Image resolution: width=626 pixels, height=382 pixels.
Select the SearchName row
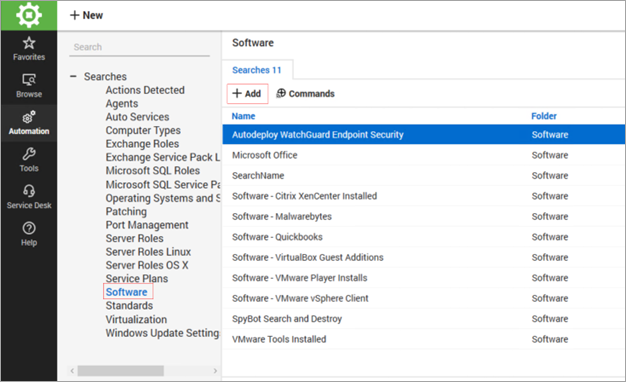[x=424, y=175]
